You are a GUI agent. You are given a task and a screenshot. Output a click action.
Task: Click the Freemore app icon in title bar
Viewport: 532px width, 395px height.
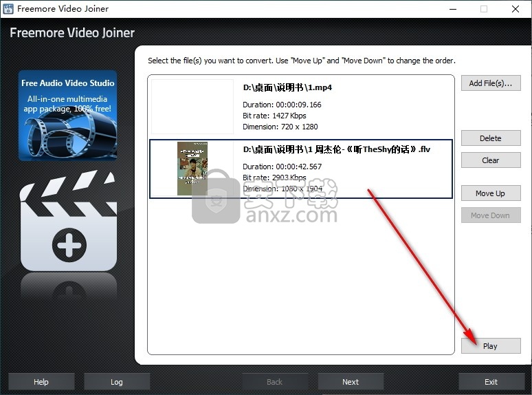8,9
